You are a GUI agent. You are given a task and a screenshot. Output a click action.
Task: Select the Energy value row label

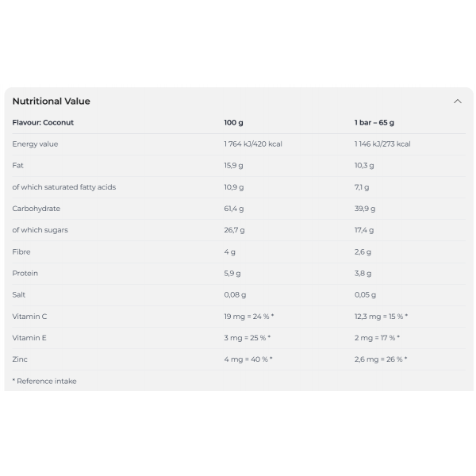point(35,144)
